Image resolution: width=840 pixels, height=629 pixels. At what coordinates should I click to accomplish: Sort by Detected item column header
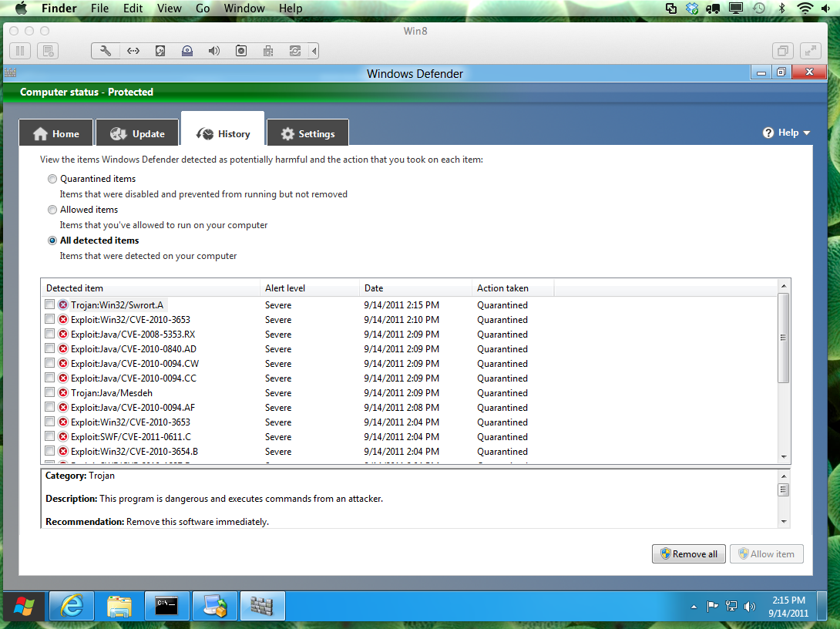(x=150, y=288)
